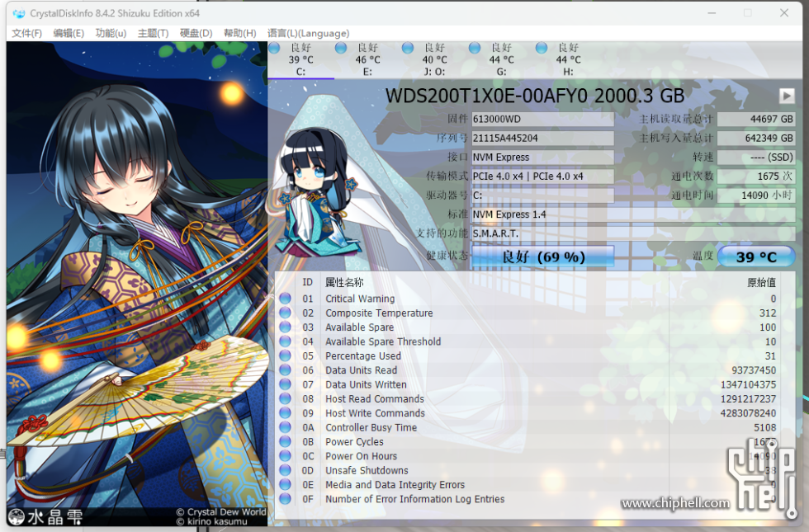Click the disk model WDS200T1X0E-00AFY0 2000.3 GB title
This screenshot has width=809, height=532.
pyautogui.click(x=535, y=96)
